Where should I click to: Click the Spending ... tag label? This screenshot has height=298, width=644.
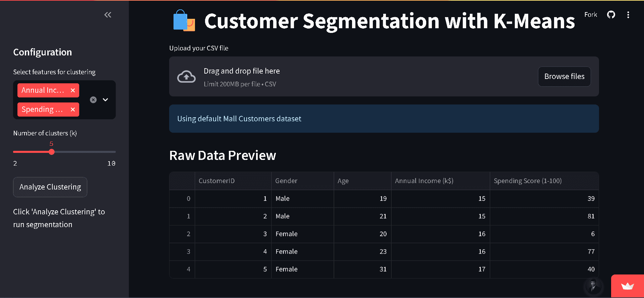coord(42,110)
